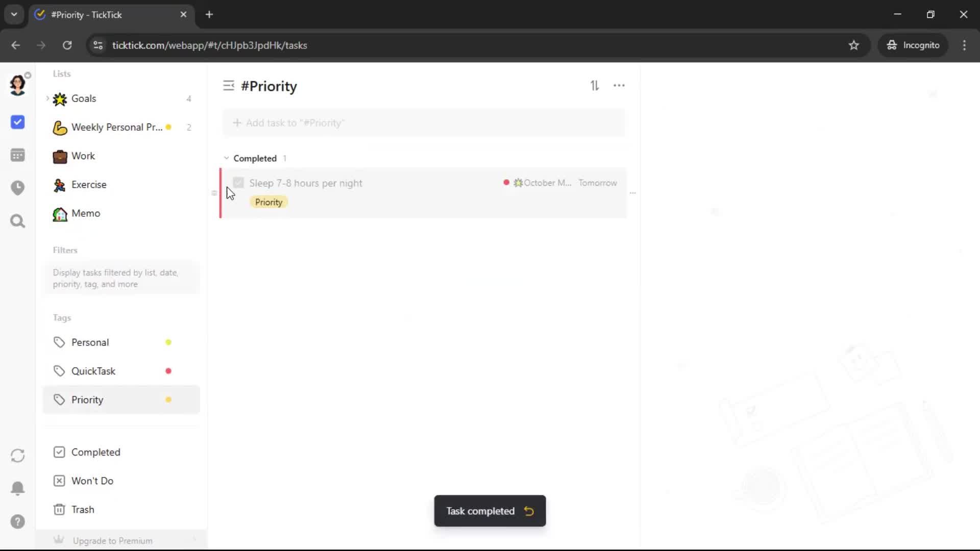Open the Won't Do list

(x=92, y=481)
